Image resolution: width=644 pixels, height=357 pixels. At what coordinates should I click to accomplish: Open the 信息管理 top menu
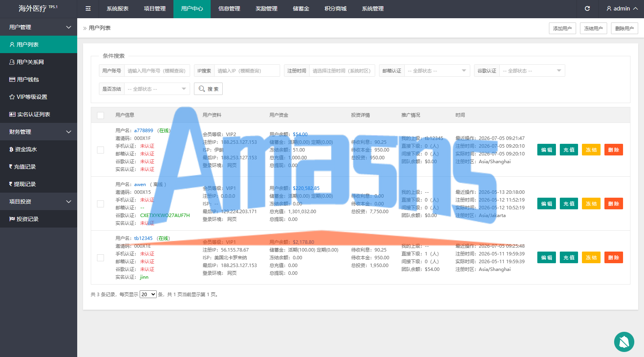229,9
